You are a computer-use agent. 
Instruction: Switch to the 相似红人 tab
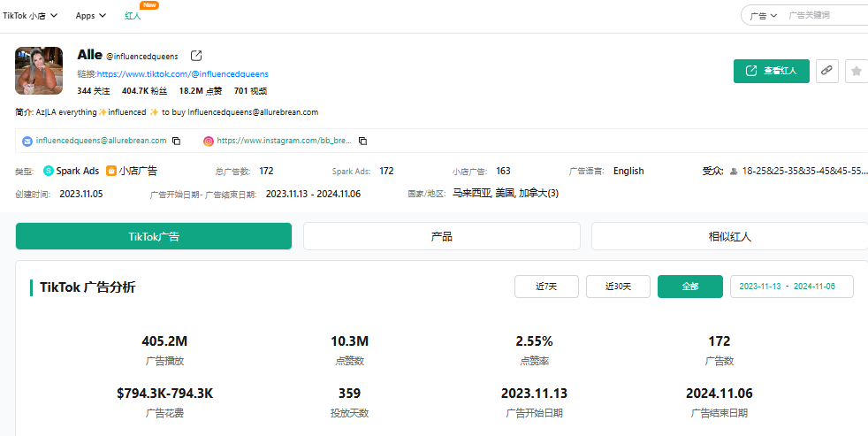pos(729,236)
